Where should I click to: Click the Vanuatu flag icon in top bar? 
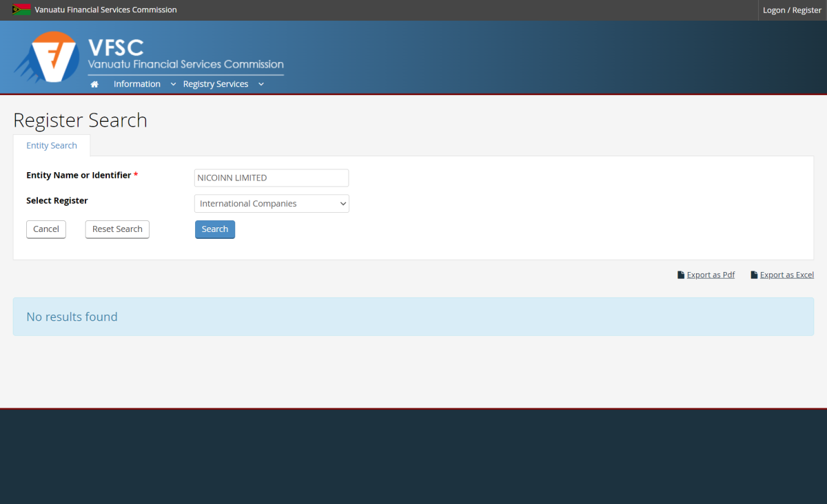coord(21,10)
